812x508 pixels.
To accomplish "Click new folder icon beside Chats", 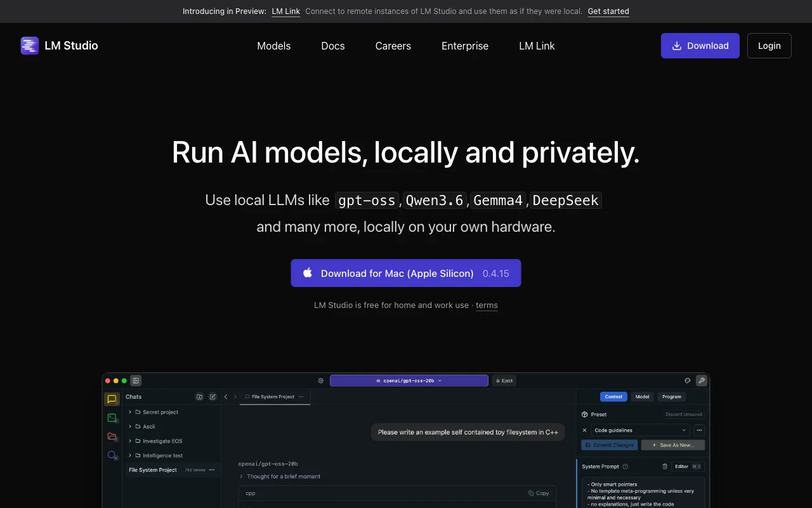I will [x=199, y=397].
